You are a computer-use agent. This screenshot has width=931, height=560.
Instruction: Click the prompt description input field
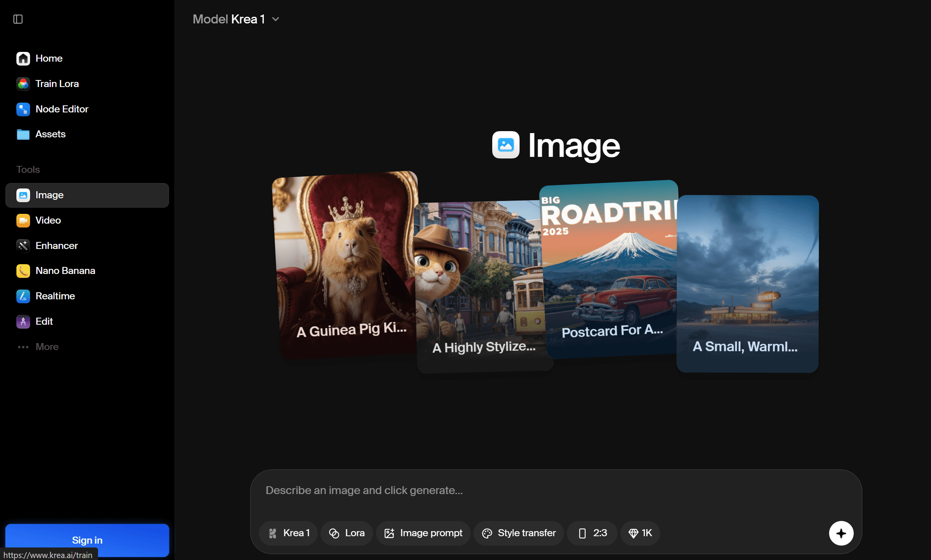[x=555, y=491]
